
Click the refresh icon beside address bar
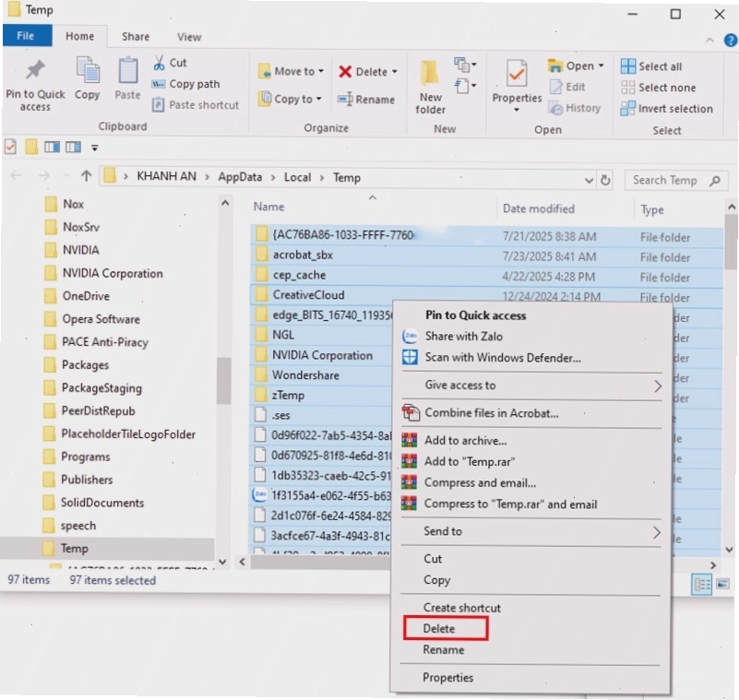coord(605,180)
